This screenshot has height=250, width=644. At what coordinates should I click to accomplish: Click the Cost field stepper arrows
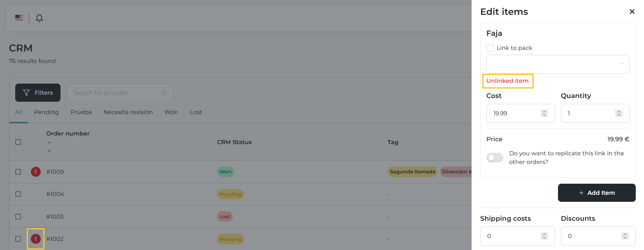click(x=544, y=113)
